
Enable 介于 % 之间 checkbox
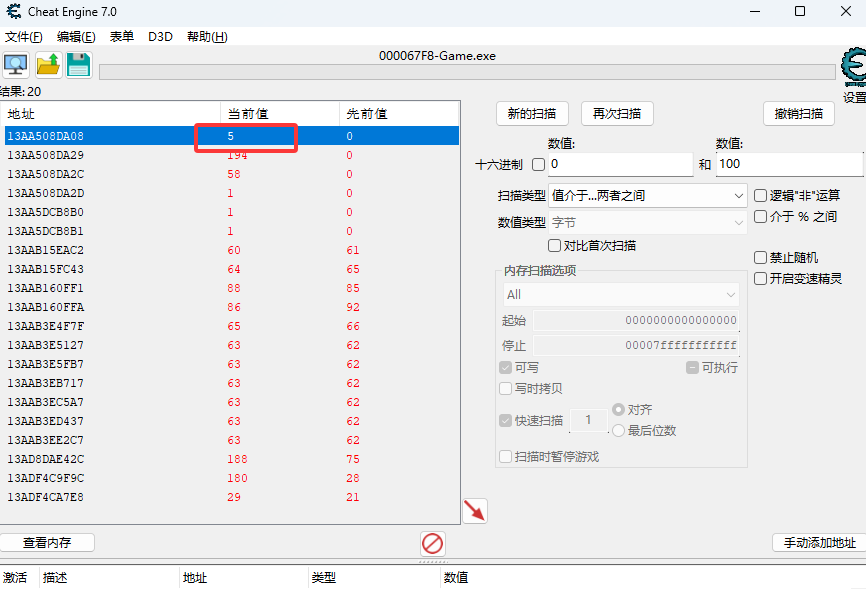[761, 217]
